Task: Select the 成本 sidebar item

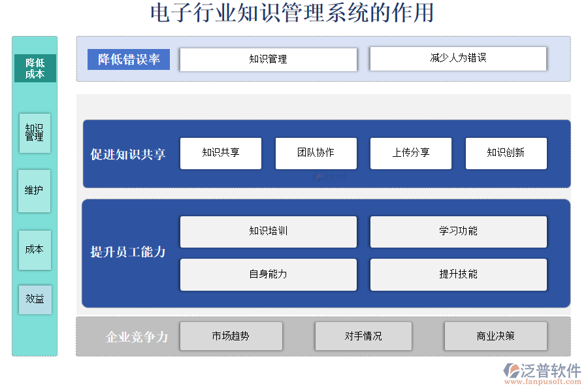Action: [35, 250]
